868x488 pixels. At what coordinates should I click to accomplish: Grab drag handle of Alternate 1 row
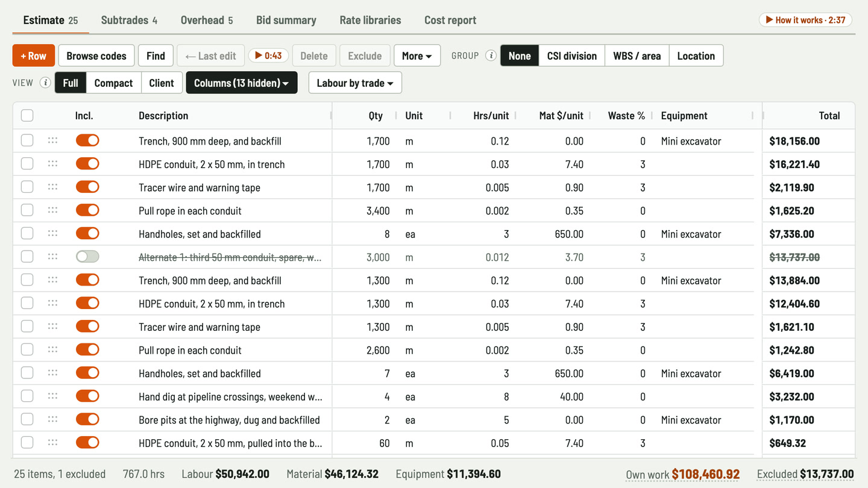tap(52, 257)
